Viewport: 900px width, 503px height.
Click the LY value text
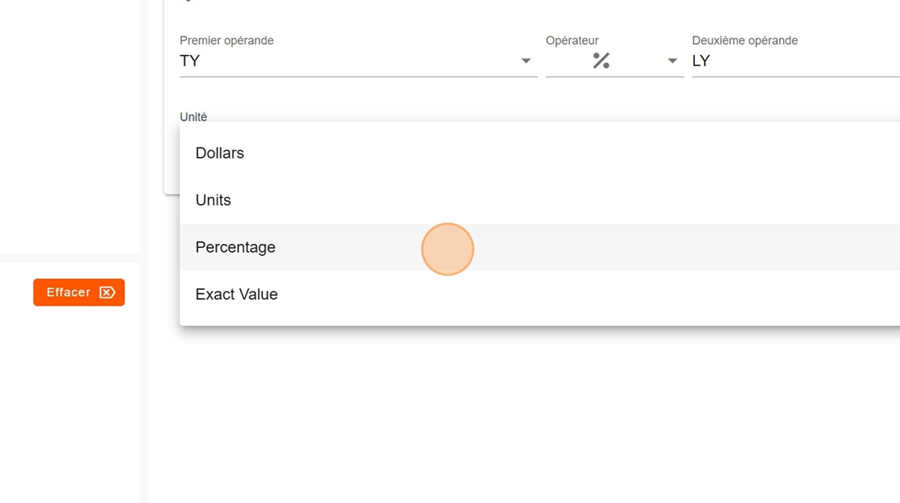click(701, 61)
